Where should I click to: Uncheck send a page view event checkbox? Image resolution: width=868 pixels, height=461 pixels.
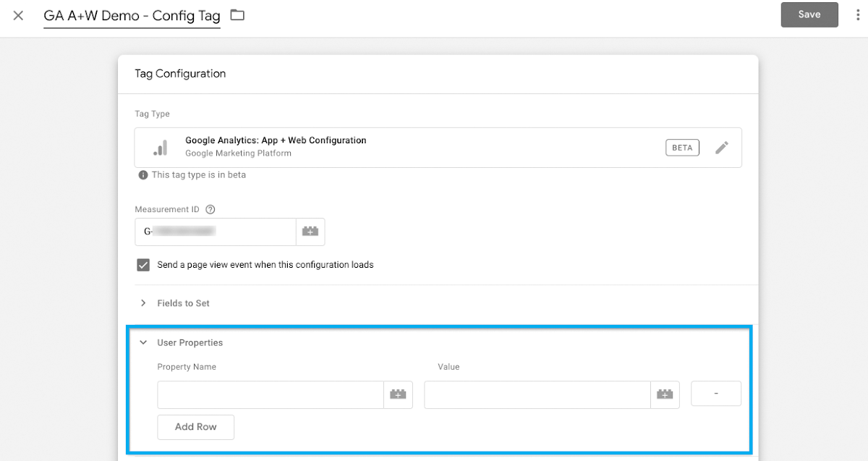coord(143,265)
